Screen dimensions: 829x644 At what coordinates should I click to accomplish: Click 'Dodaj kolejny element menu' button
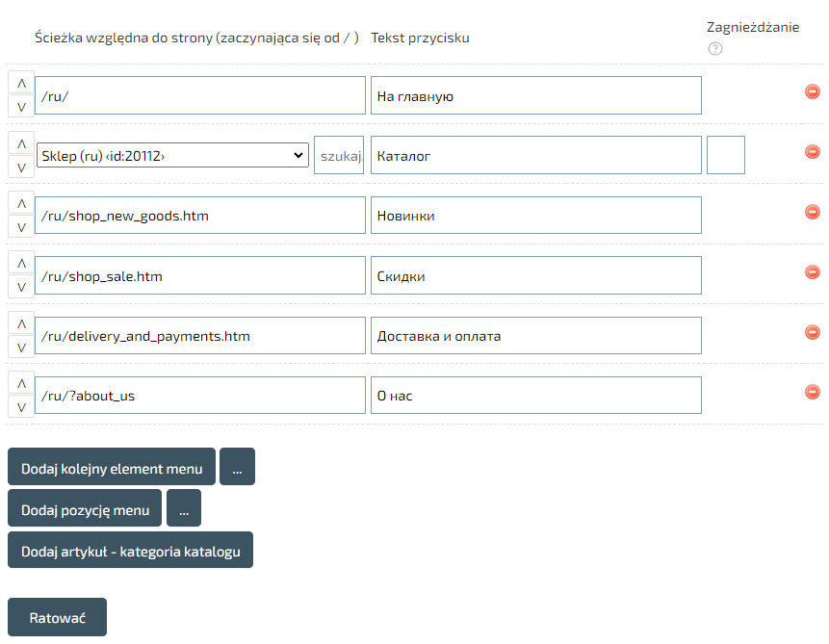point(112,467)
